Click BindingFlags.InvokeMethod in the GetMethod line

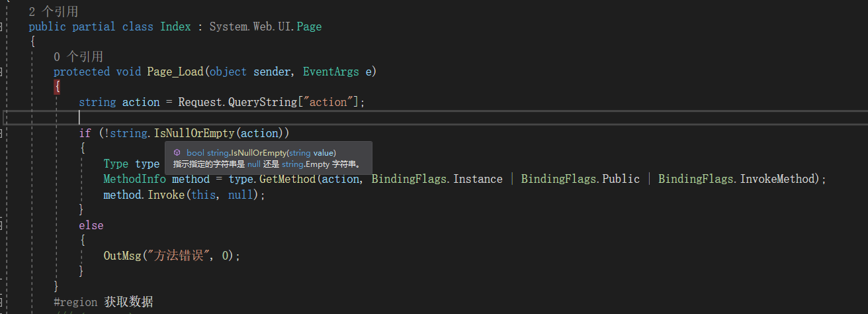pos(738,179)
